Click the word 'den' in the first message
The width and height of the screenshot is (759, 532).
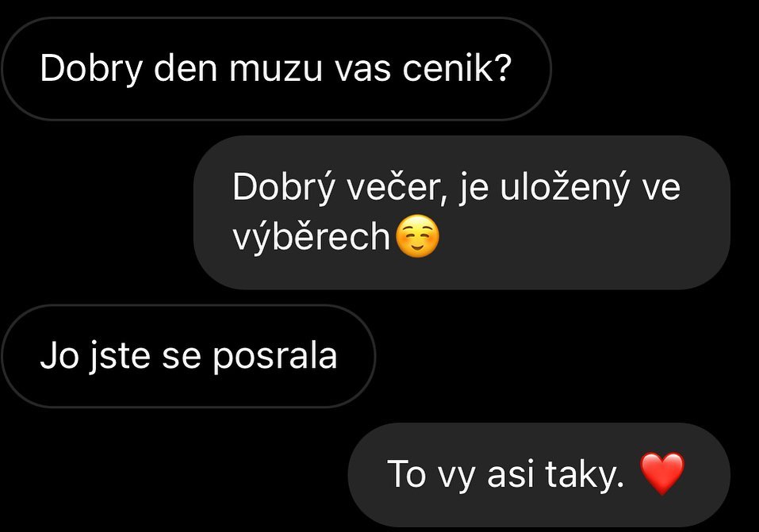click(x=186, y=68)
